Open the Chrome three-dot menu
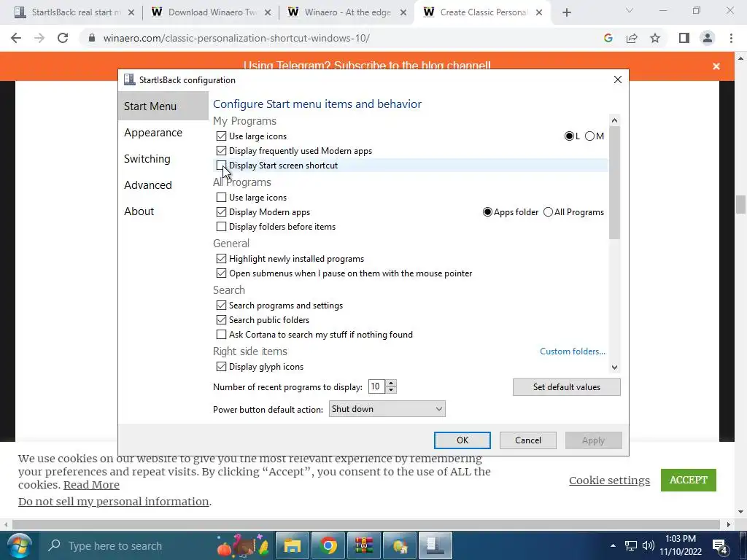 (x=731, y=38)
